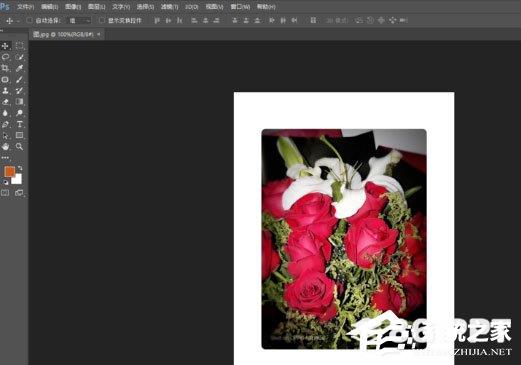This screenshot has height=365, width=521.
Task: Select the Rectangle shape tool
Action: pyautogui.click(x=20, y=135)
